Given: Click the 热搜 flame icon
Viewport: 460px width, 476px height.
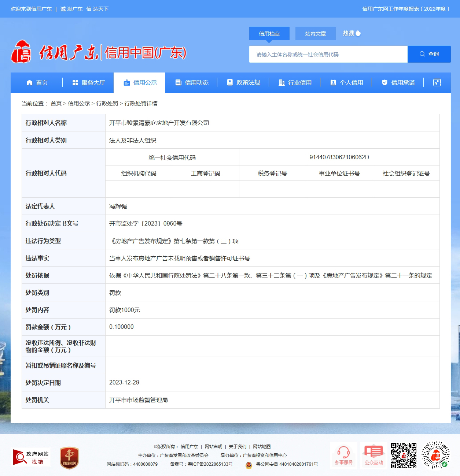Looking at the screenshot, I should pos(358,33).
